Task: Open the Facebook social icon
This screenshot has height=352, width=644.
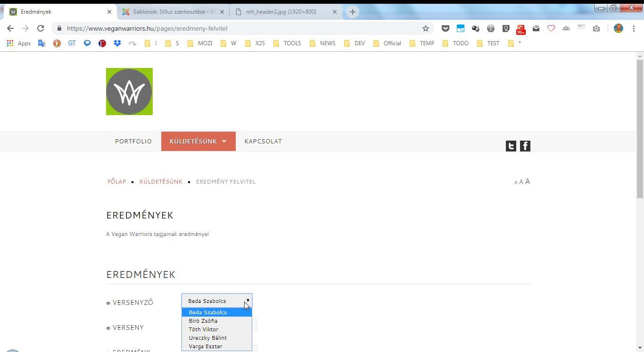Action: click(525, 146)
